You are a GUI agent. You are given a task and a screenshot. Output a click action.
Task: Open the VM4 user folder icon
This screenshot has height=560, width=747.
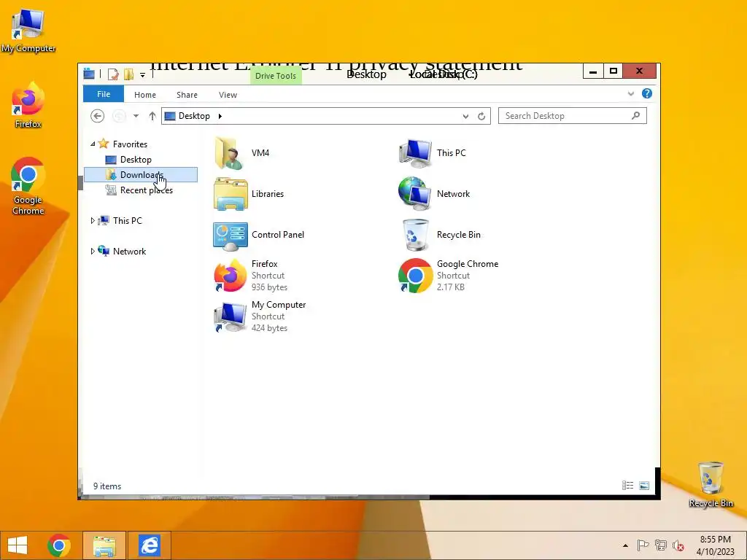[x=229, y=153]
